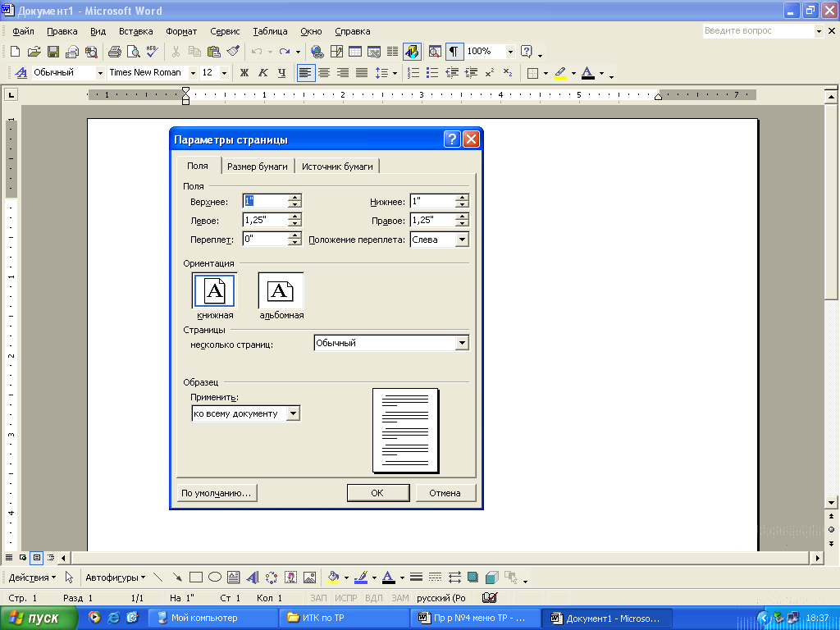Confirm the dialog with OK
Screen dimensions: 840x630
click(x=377, y=493)
